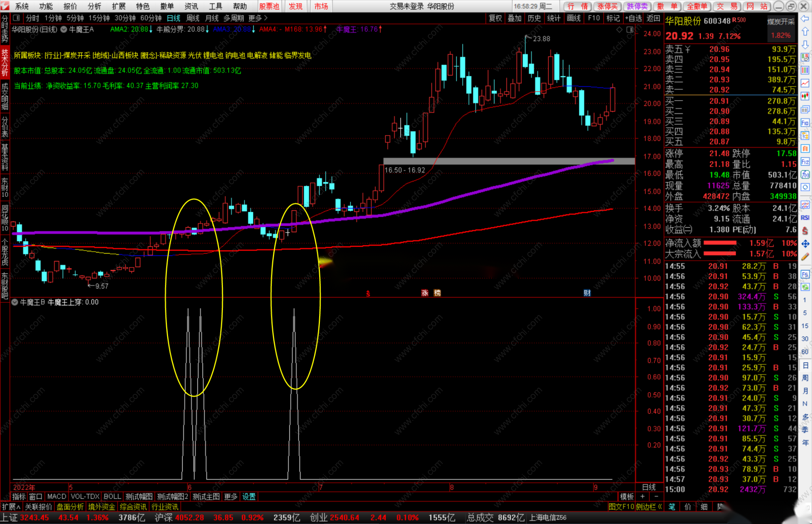Click the RSI indicator icon
812x524 pixels.
pyautogui.click(x=805, y=218)
